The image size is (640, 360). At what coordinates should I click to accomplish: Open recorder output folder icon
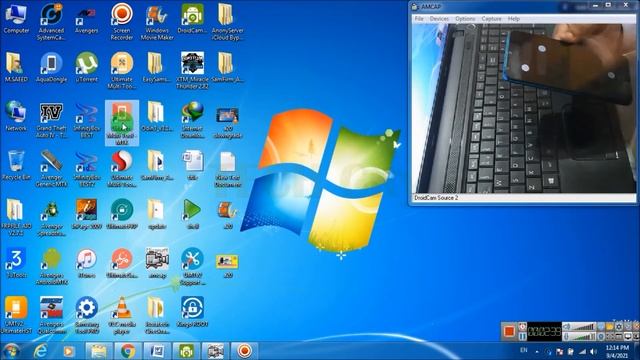610,327
